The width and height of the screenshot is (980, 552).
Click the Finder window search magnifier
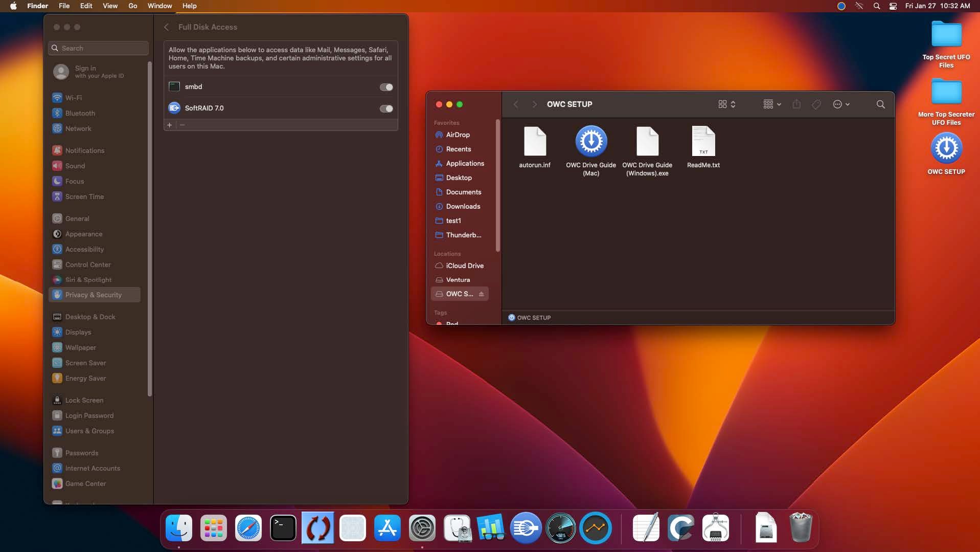[880, 104]
